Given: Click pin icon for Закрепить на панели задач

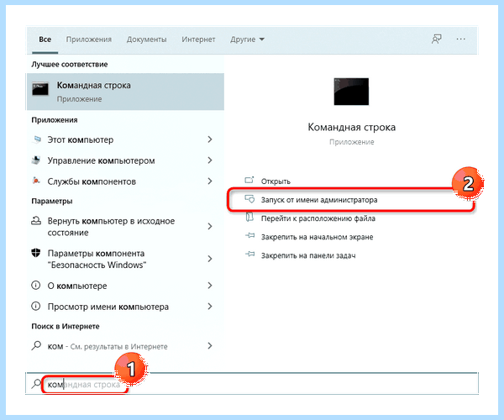Looking at the screenshot, I should [249, 255].
